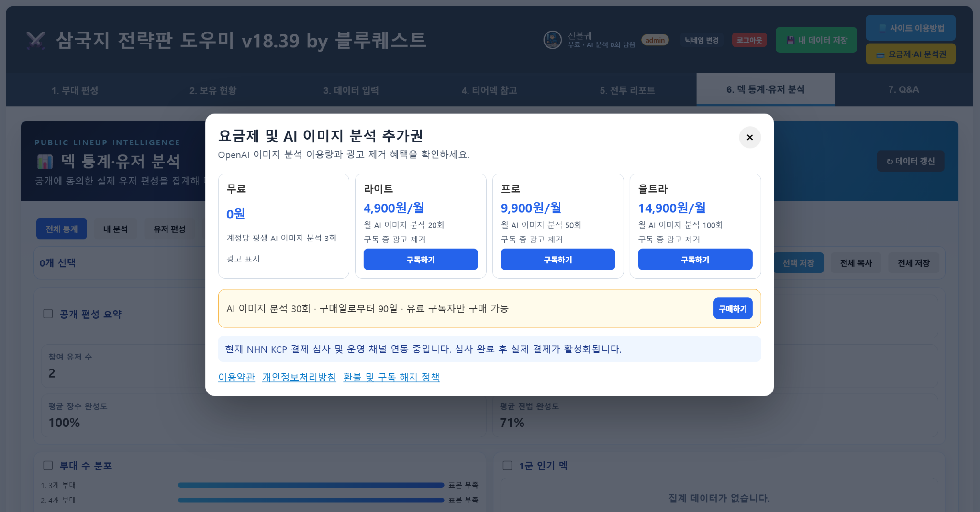Image resolution: width=980 pixels, height=512 pixels.
Task: Click the 평균 장수 완성도 100% value
Action: [x=64, y=423]
